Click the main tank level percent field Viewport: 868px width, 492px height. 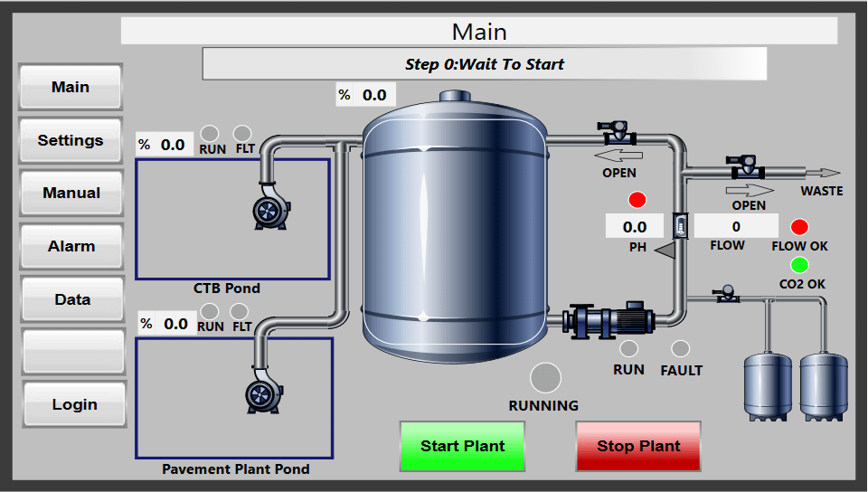pos(373,95)
